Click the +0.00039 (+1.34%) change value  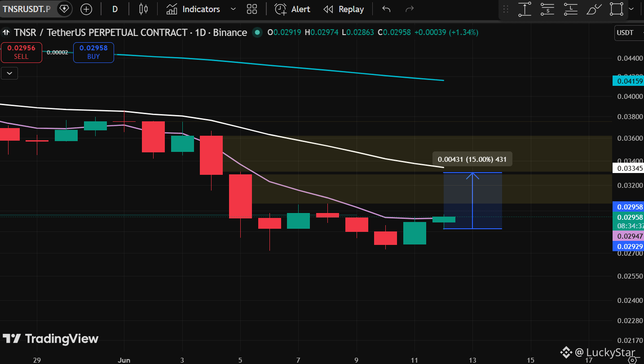[x=446, y=32]
